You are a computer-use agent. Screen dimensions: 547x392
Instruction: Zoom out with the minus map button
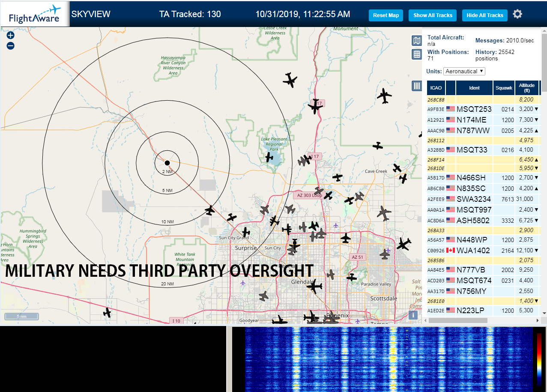pyautogui.click(x=11, y=46)
